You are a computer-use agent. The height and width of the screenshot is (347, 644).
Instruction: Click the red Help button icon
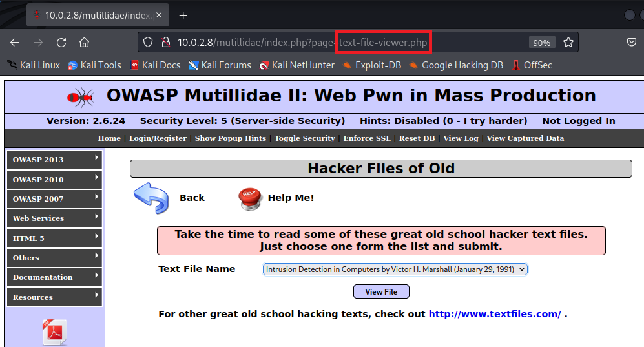click(x=250, y=199)
